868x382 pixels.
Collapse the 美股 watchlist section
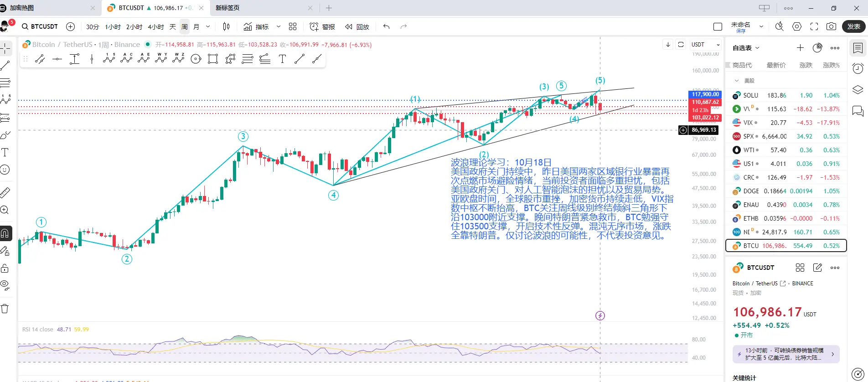pyautogui.click(x=737, y=81)
